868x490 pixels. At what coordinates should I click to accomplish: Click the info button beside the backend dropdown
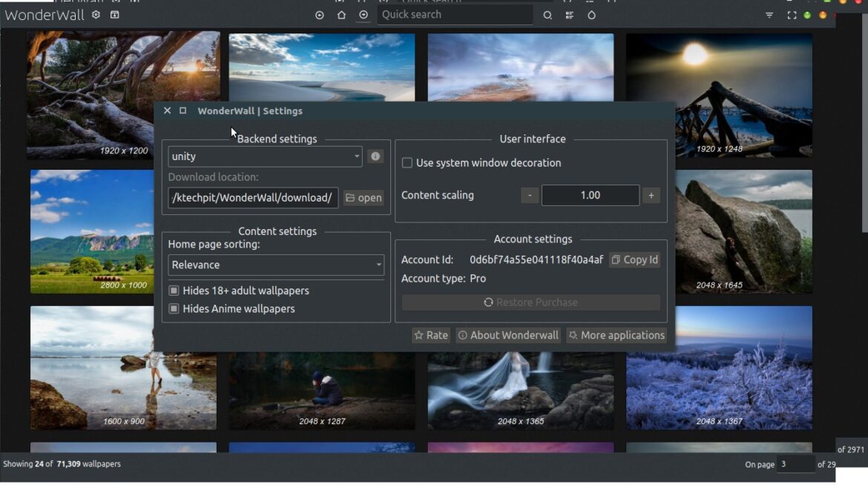[x=375, y=156]
